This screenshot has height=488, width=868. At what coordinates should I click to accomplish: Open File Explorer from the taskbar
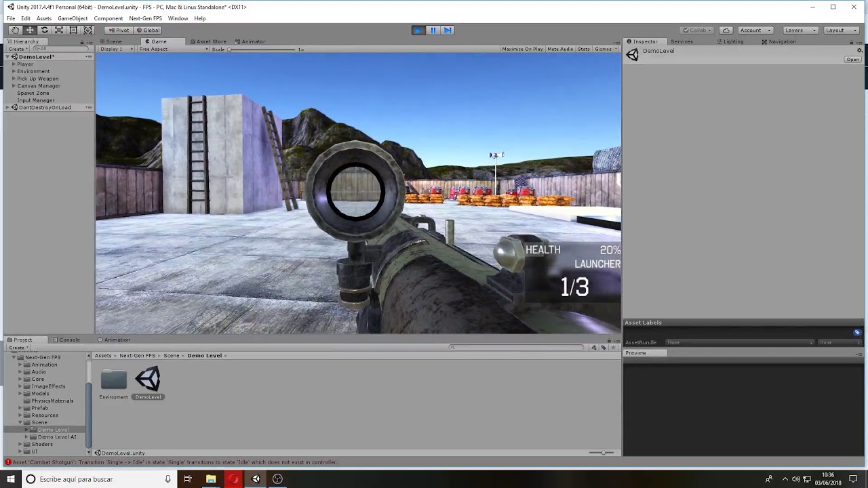point(211,479)
